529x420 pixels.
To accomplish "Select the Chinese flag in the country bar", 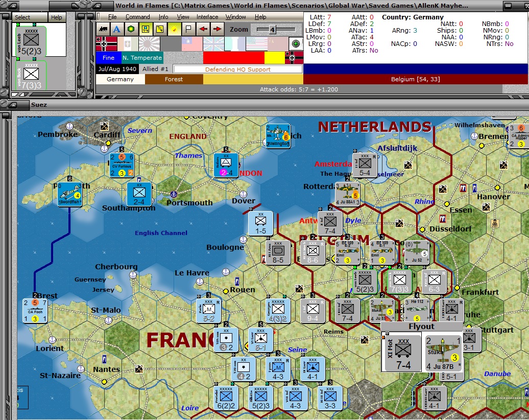I will tap(192, 44).
